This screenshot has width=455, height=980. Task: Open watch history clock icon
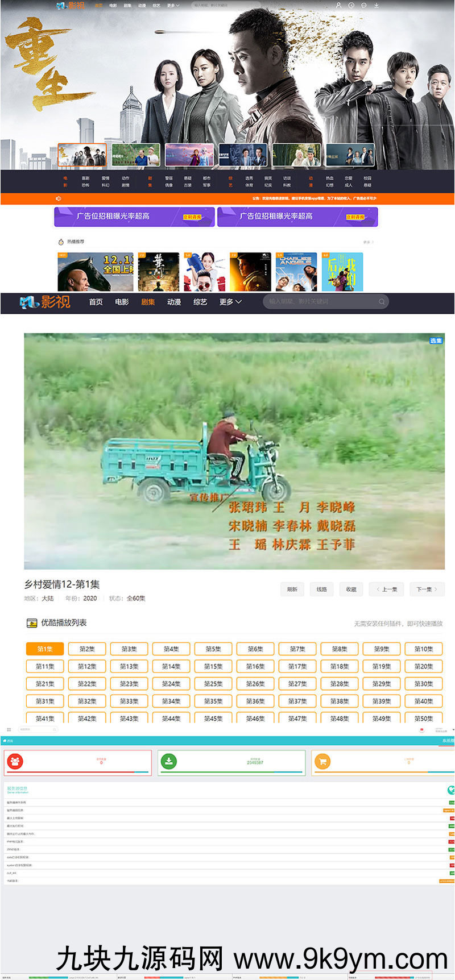click(x=351, y=5)
